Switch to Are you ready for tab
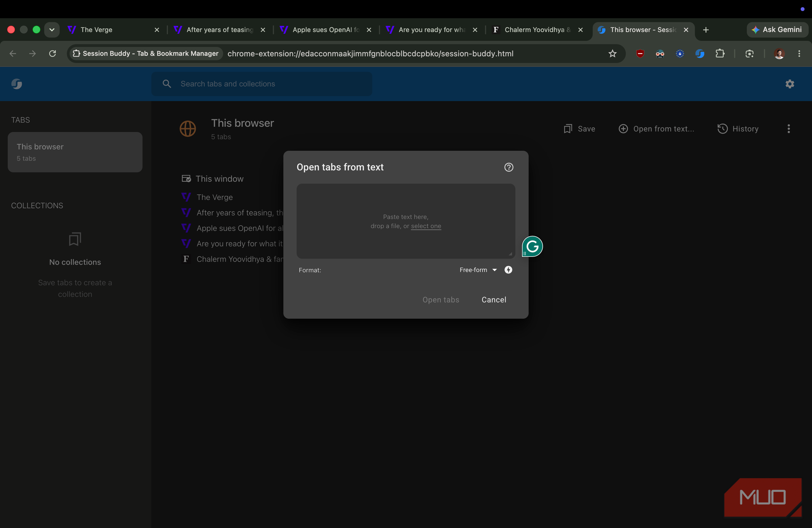The width and height of the screenshot is (812, 528). tap(431, 30)
